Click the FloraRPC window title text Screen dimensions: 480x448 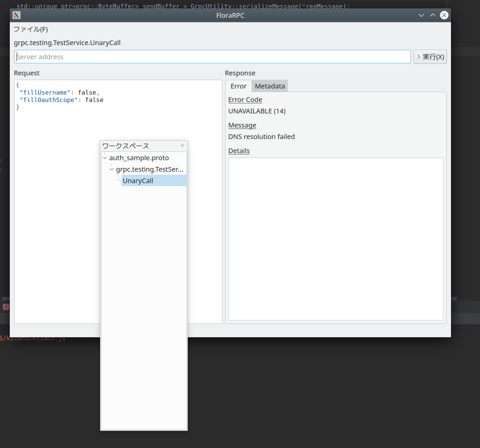pos(230,16)
